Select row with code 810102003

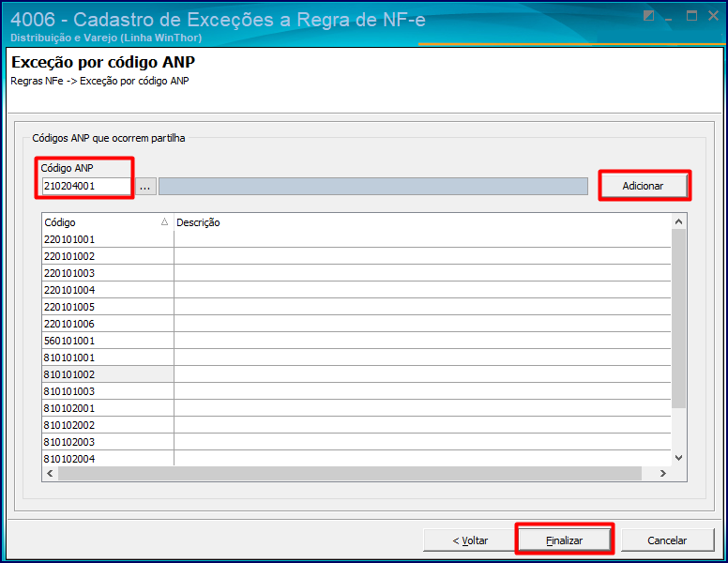pos(356,442)
